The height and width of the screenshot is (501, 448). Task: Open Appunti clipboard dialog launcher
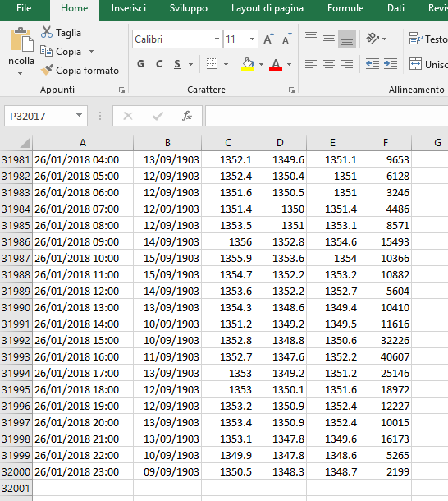point(121,90)
